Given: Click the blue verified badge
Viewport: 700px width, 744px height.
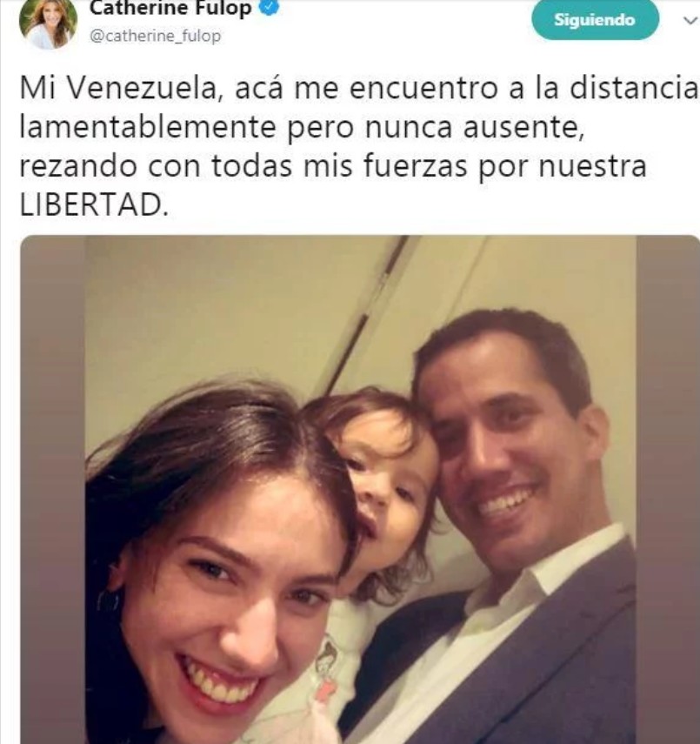Looking at the screenshot, I should pyautogui.click(x=270, y=7).
